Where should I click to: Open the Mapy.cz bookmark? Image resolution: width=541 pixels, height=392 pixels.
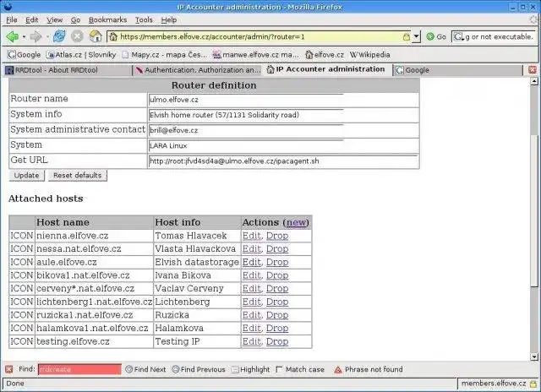(x=165, y=54)
